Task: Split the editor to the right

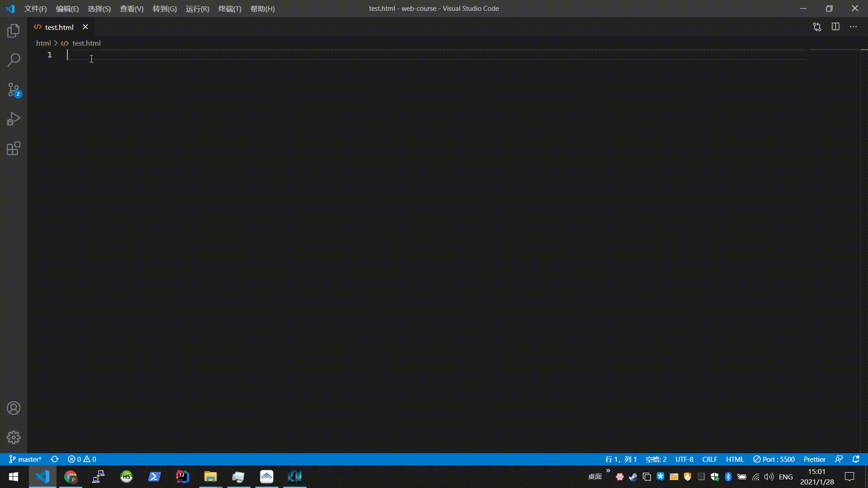Action: (x=835, y=27)
